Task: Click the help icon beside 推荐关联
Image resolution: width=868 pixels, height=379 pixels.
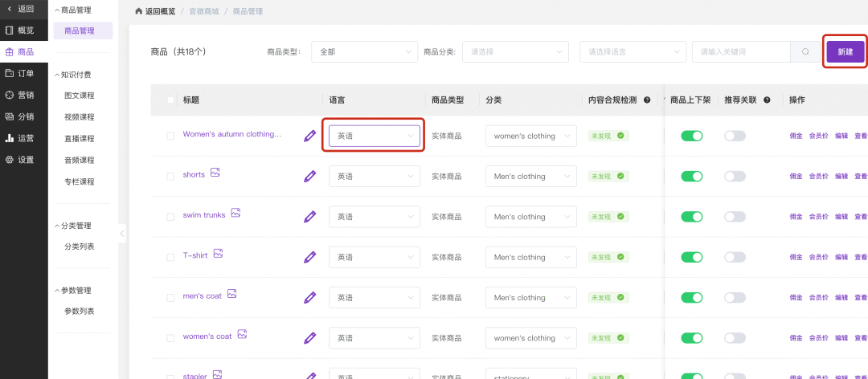Action: point(767,100)
